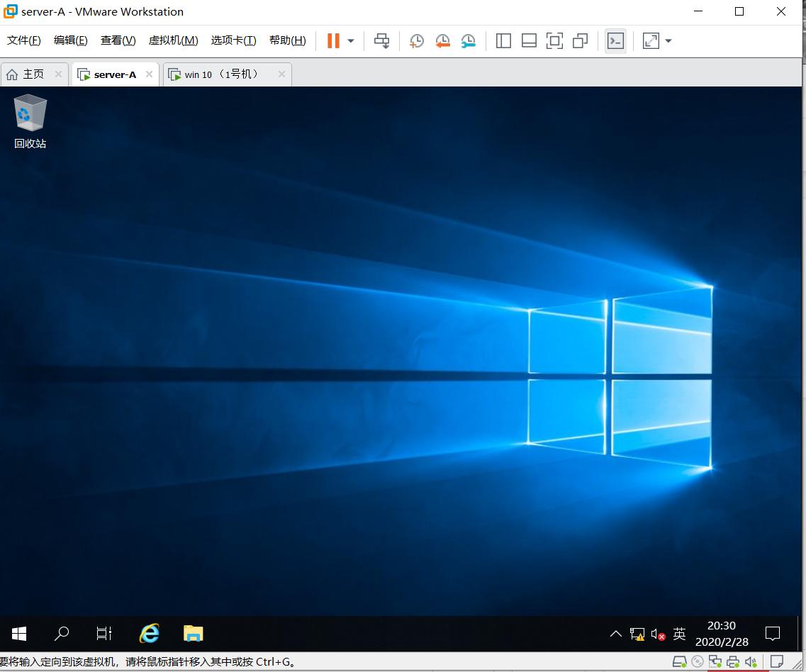
Task: Open the snapshot manager
Action: [x=469, y=40]
